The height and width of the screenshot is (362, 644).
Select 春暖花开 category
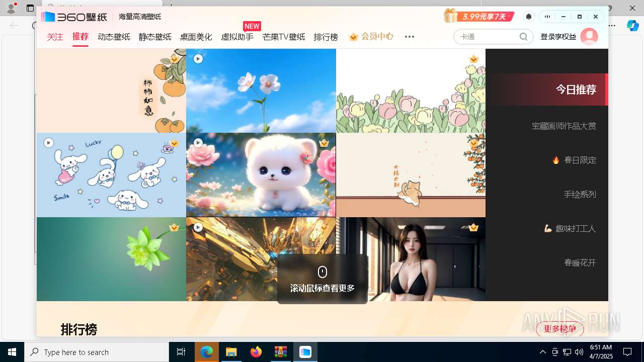click(580, 262)
